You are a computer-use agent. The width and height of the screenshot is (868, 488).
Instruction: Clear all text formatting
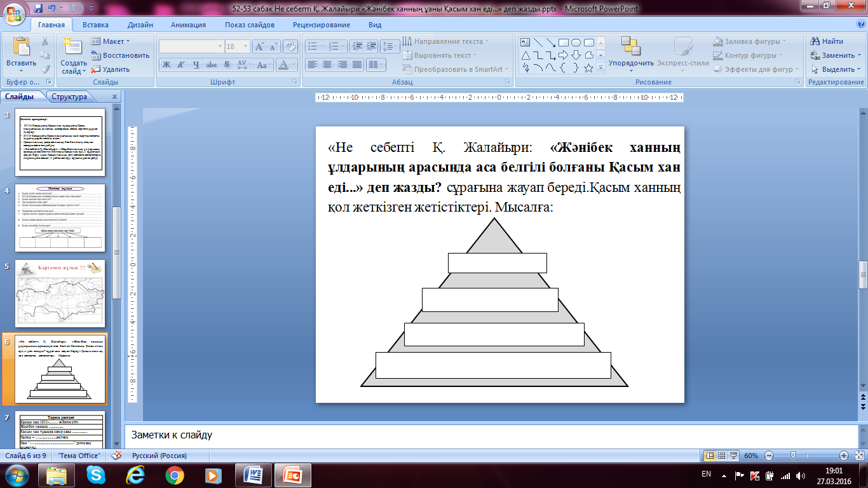click(x=291, y=46)
